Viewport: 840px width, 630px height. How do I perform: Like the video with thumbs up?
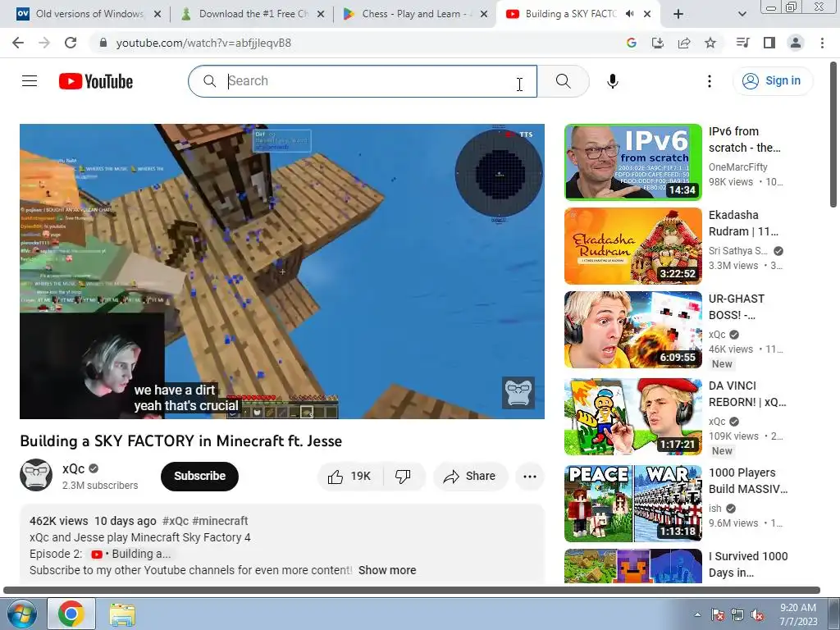tap(349, 477)
